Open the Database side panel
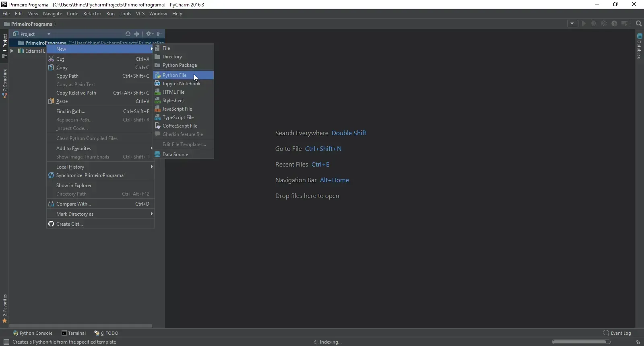The width and height of the screenshot is (644, 346). click(639, 47)
